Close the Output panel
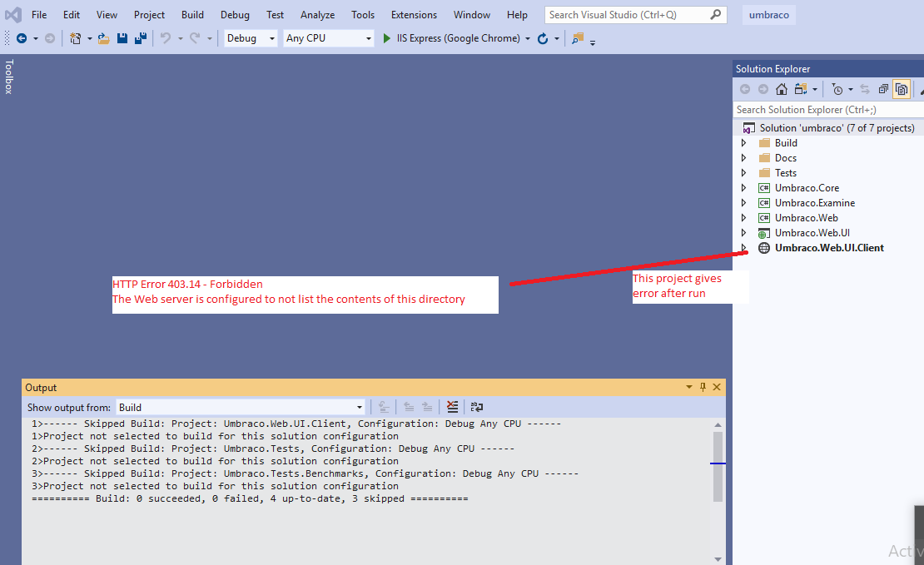Screen dimensions: 924x565 (717, 387)
